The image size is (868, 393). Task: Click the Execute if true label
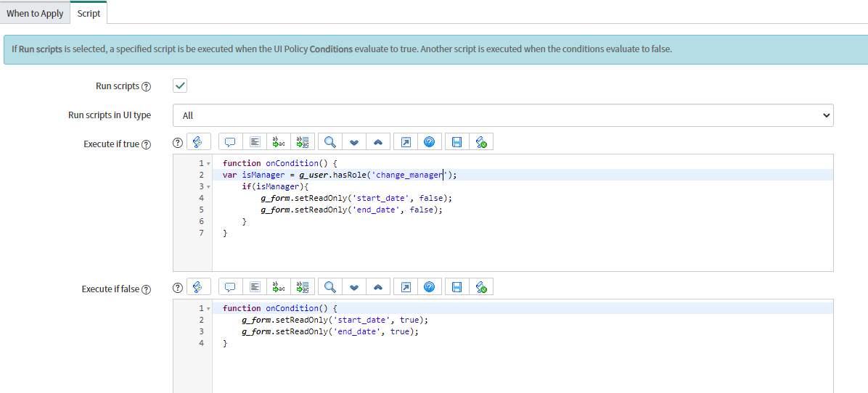[111, 144]
